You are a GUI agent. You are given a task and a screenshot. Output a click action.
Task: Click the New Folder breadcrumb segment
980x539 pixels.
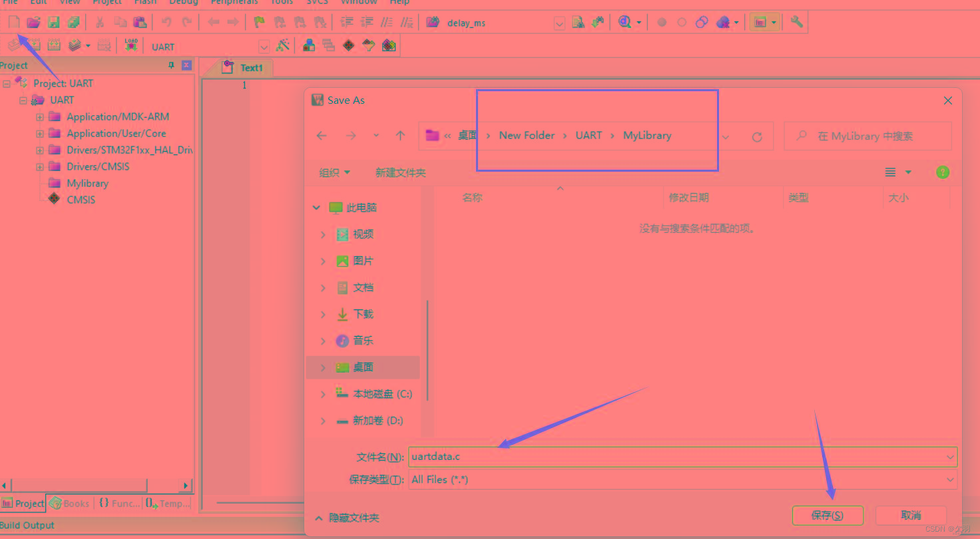pyautogui.click(x=527, y=135)
